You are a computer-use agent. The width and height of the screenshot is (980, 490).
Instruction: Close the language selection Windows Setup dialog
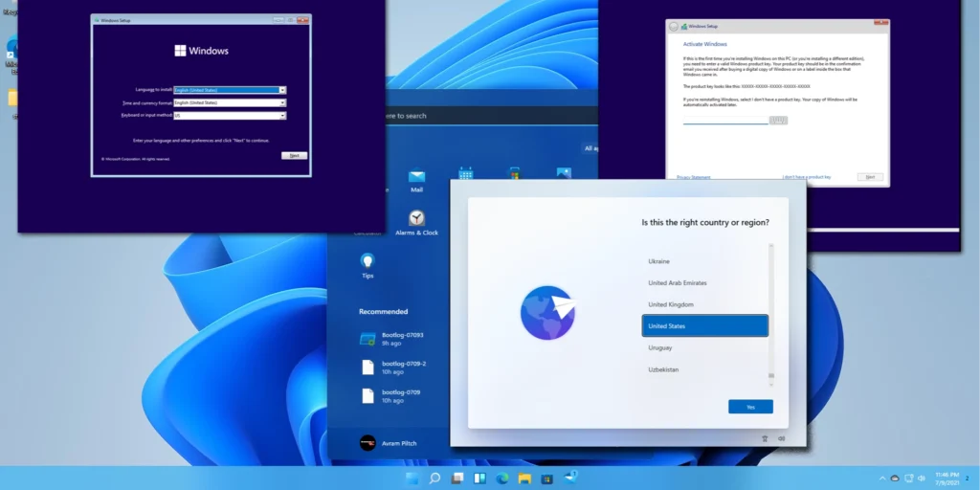click(302, 20)
